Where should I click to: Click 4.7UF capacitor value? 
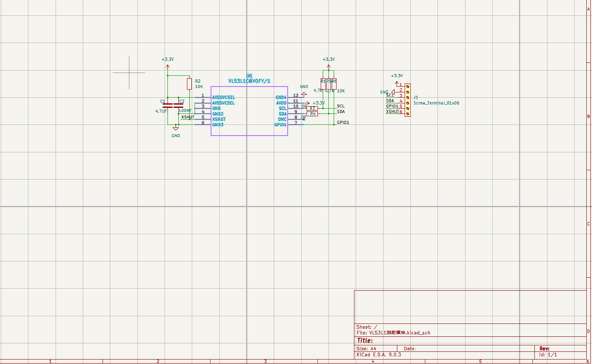[161, 111]
